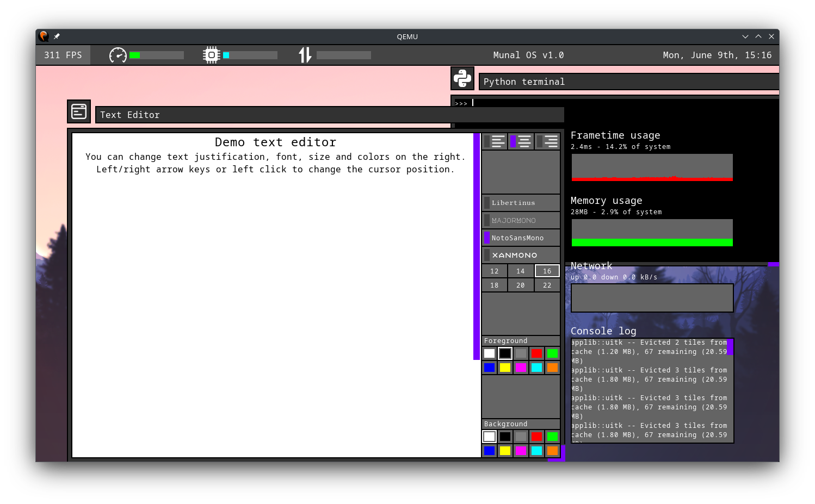Click the pin icon in QEMU title bar
Viewport: 815px width, 504px height.
(57, 36)
